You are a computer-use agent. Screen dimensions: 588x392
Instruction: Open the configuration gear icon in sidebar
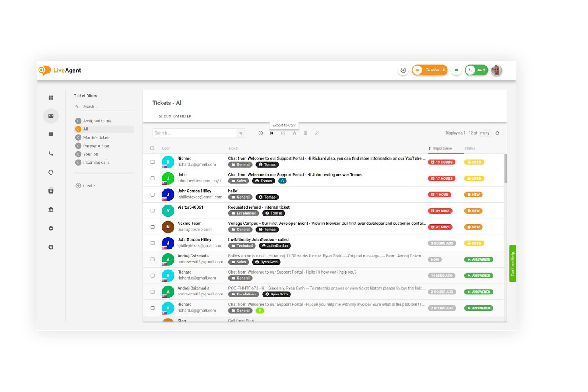point(51,228)
